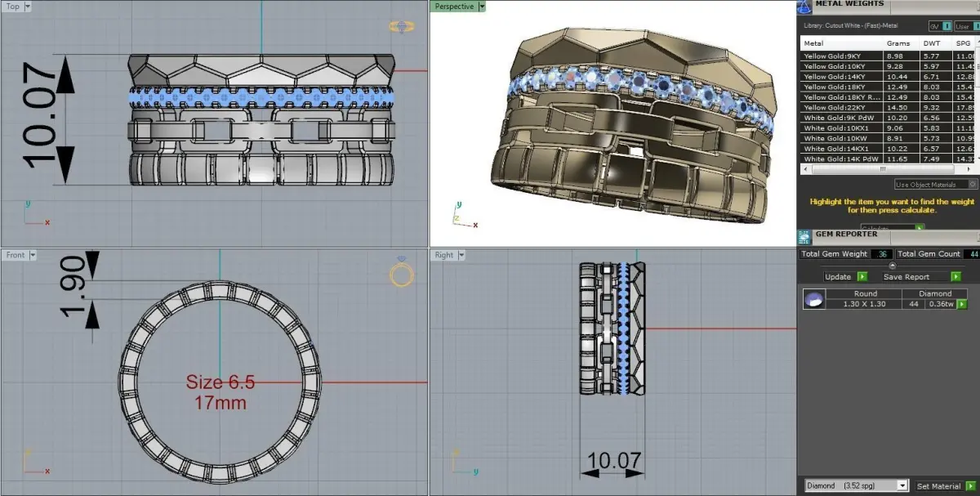Open the Right viewport dropdown arrow

pyautogui.click(x=461, y=255)
